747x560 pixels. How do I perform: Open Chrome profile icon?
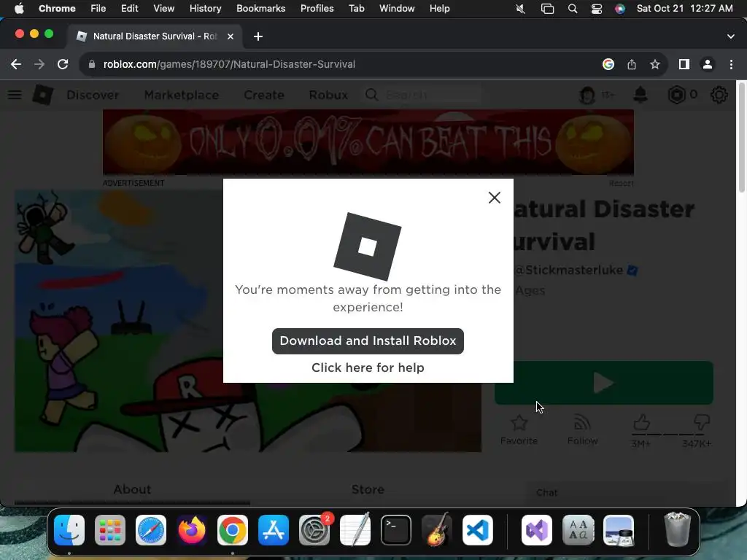(x=708, y=64)
